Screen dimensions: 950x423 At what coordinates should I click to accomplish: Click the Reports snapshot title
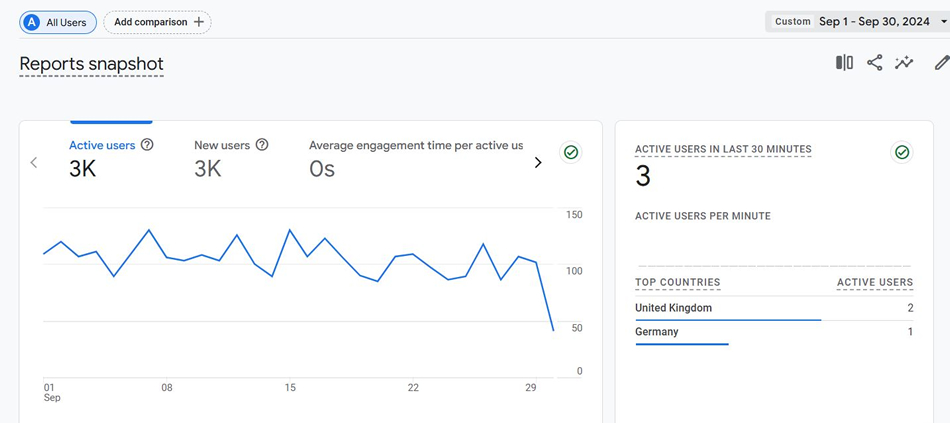(91, 64)
